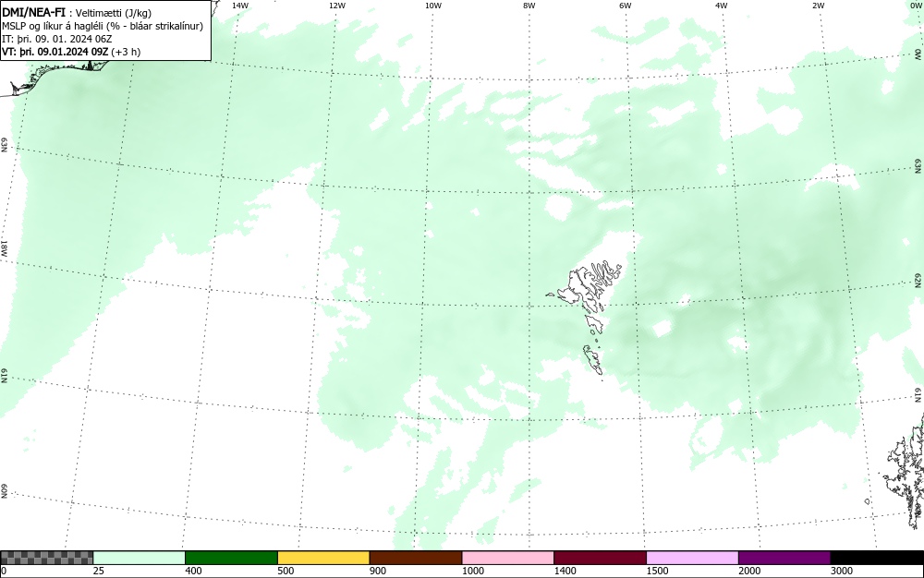The width and height of the screenshot is (924, 578).
Task: Click the brown 900–1000 legend swatch
Action: point(416,558)
